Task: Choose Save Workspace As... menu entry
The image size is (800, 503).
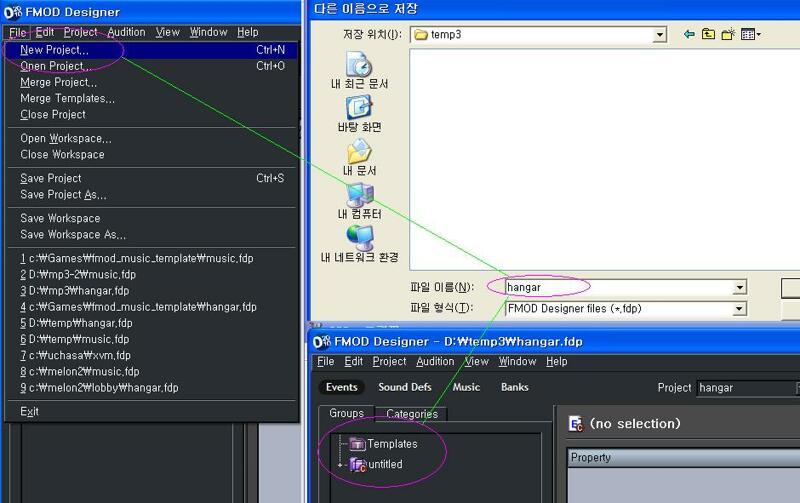Action: (x=152, y=235)
